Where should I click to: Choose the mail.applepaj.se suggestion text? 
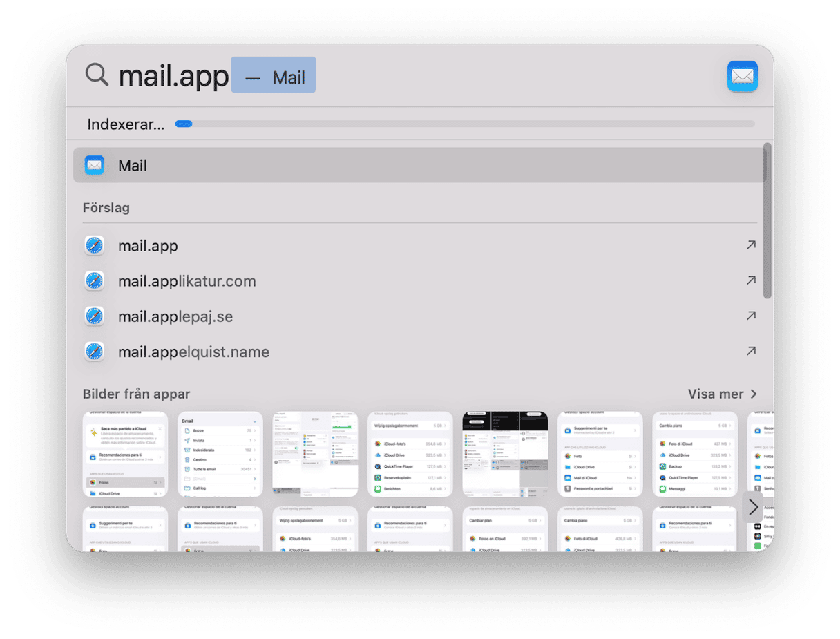tap(175, 316)
